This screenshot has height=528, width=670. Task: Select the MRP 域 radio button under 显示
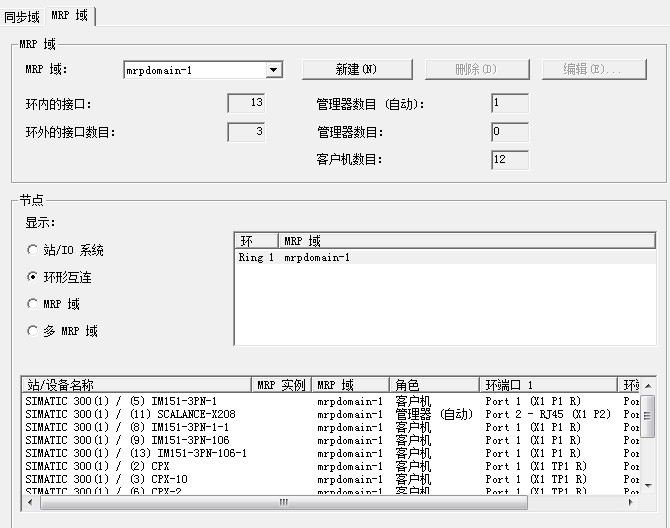pos(33,304)
